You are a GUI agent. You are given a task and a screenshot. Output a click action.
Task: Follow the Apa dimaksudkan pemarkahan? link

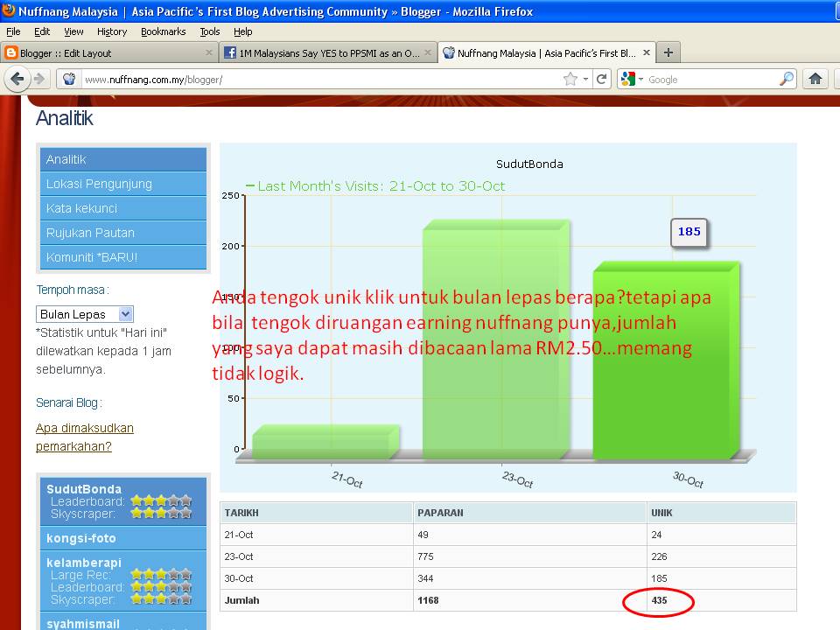point(85,437)
